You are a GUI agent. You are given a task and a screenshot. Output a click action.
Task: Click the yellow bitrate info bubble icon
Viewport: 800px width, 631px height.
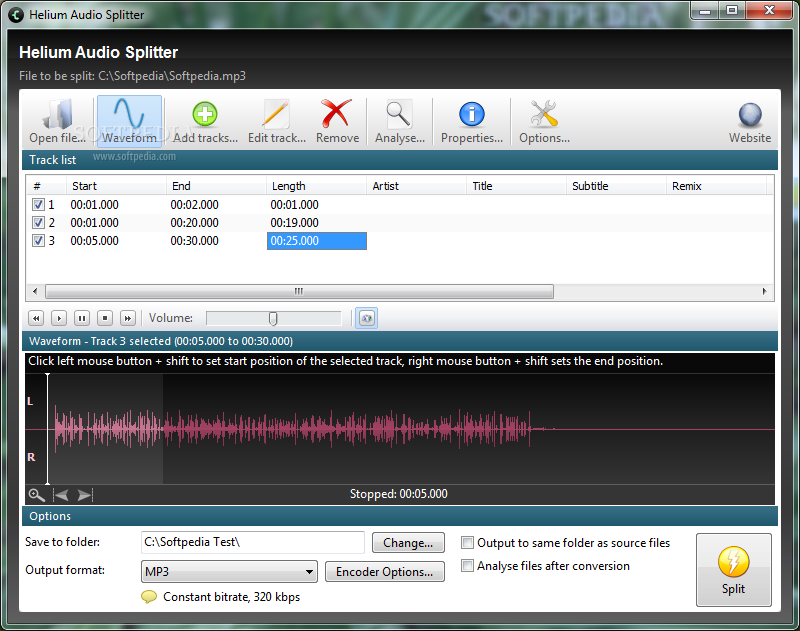tap(149, 597)
